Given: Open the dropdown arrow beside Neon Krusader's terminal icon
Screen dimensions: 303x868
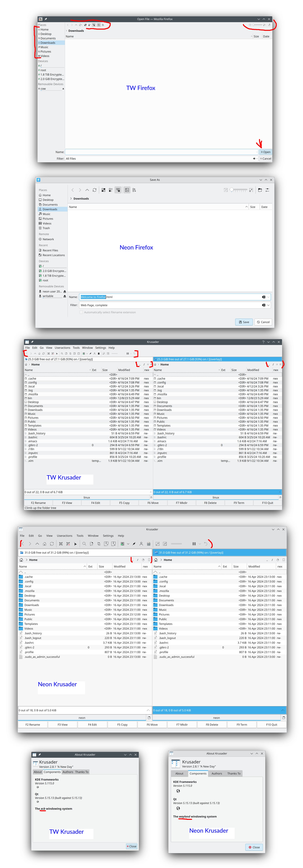Looking at the screenshot, I should point(128,544).
